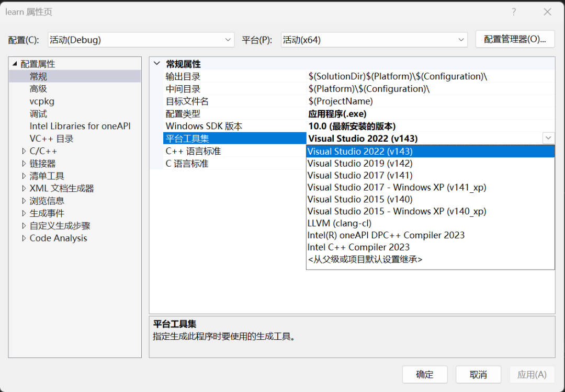
Task: Collapse the 常规属性 section chevron
Action: coord(157,64)
